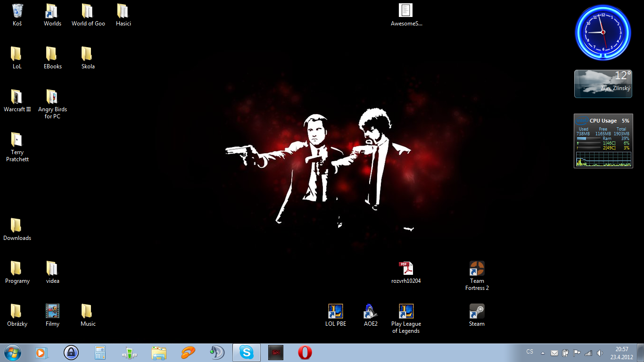Click the weather gadget Zlín, Zlínský
The width and height of the screenshot is (644, 362).
tap(603, 83)
